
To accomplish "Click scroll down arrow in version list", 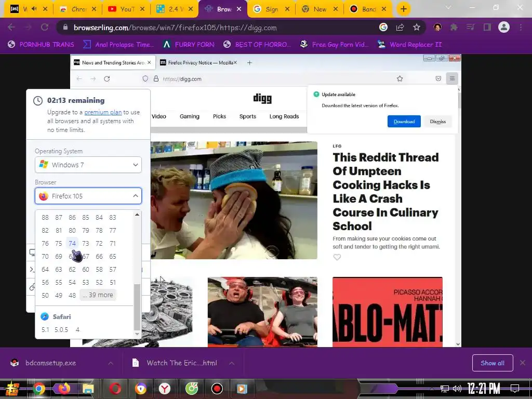I will pos(137,334).
